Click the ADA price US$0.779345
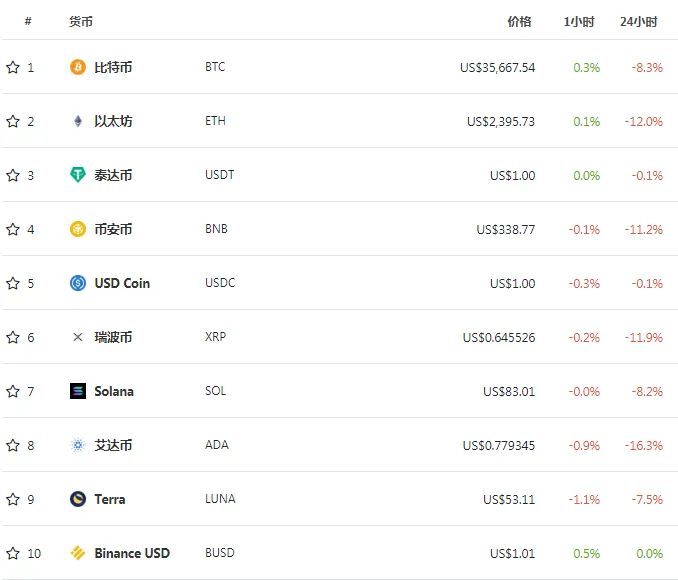 499,445
